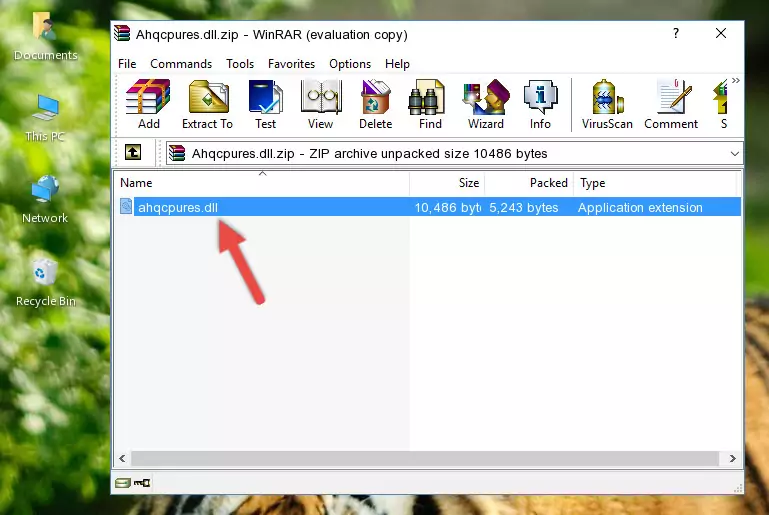
Task: Click the Find binoculars icon
Action: (x=430, y=104)
